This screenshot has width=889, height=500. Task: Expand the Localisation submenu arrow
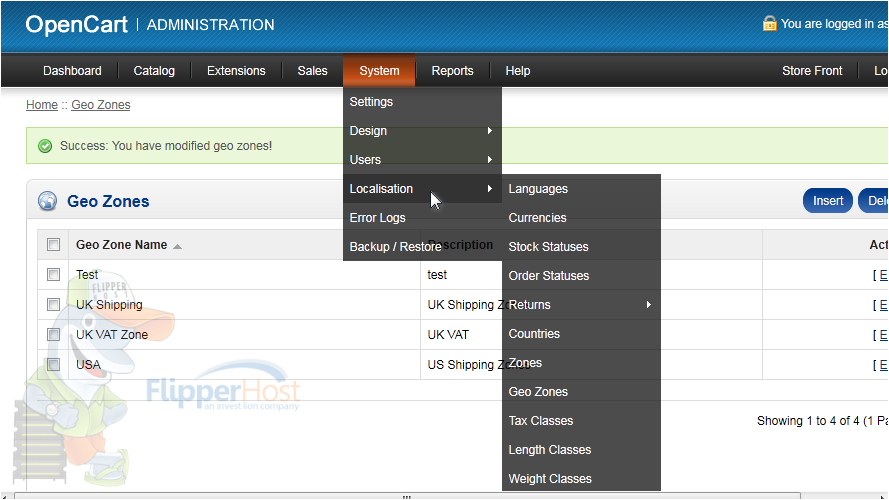(490, 189)
